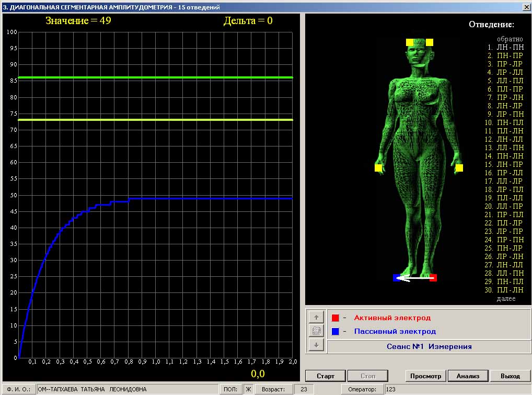Select lead 2. ПН - ПР
The image size is (532, 395).
(x=505, y=55)
